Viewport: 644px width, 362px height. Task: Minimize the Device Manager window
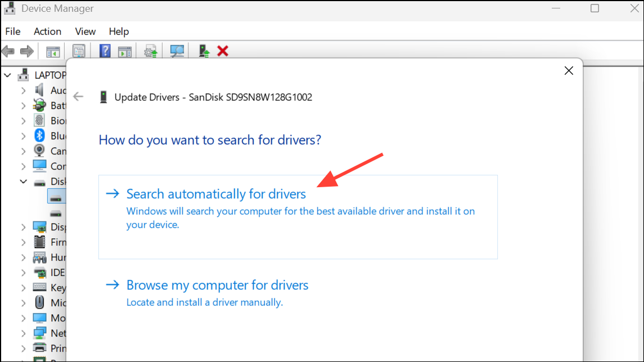556,8
